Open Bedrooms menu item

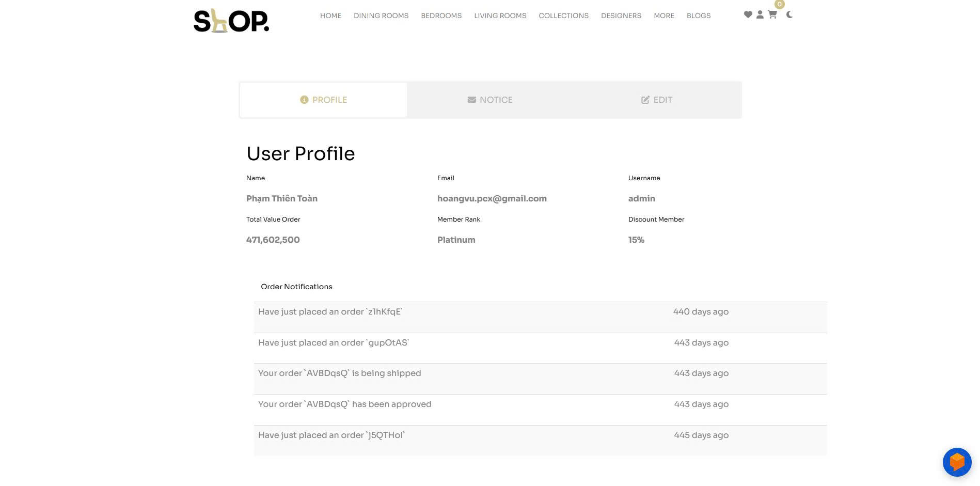(441, 15)
